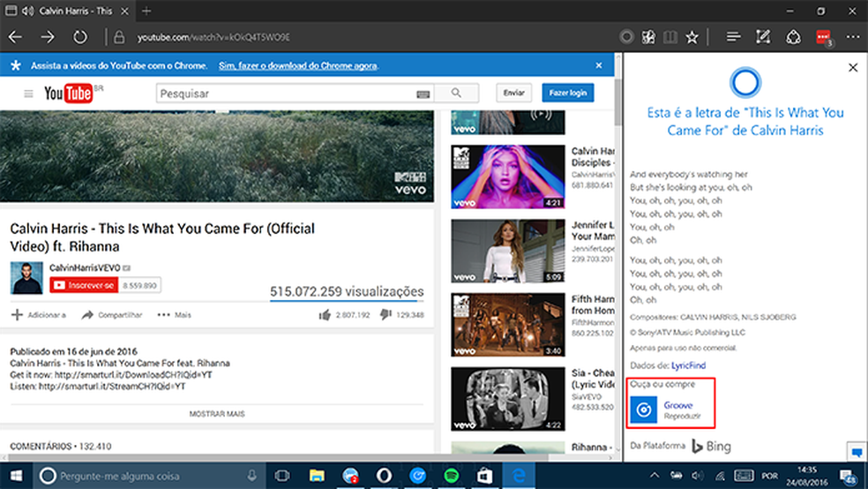The width and height of the screenshot is (868, 489).
Task: Open Edge more options ellipsis
Action: 853,37
